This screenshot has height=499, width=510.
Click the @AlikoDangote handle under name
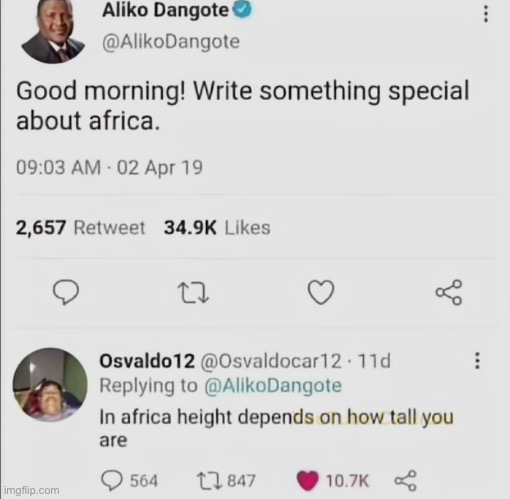point(171,42)
